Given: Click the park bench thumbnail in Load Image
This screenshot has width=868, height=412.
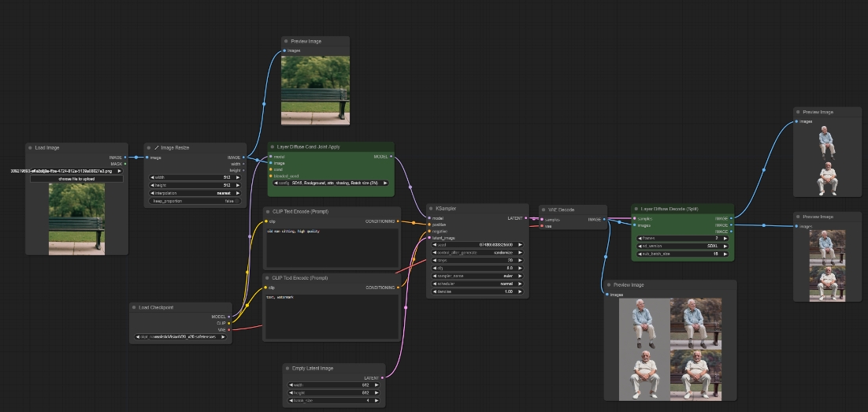Looking at the screenshot, I should 76,218.
